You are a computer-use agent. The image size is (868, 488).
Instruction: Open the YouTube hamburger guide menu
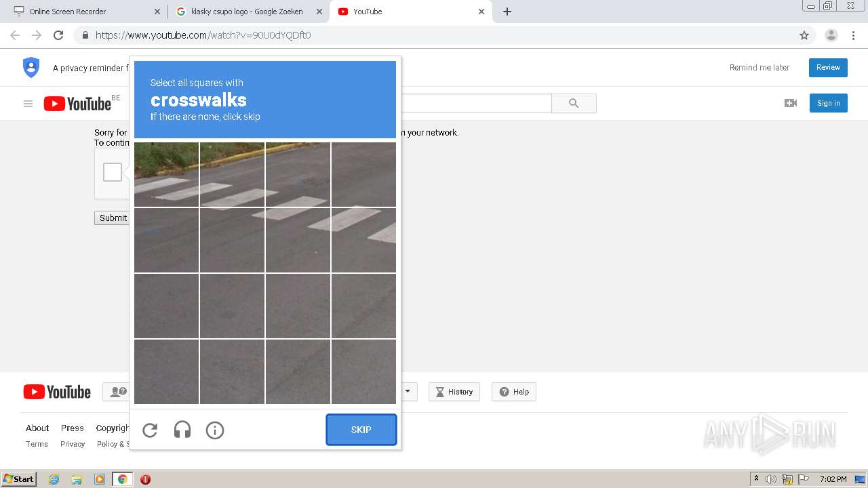28,104
